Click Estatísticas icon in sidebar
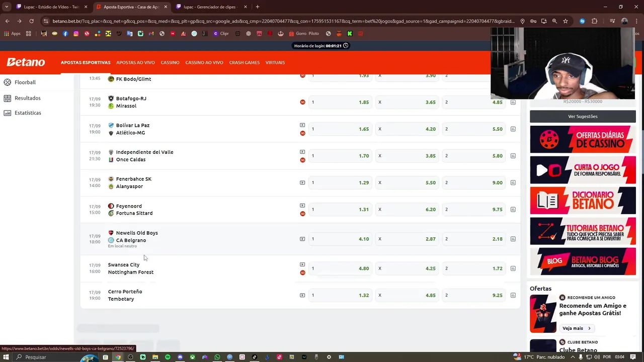 coord(7,113)
